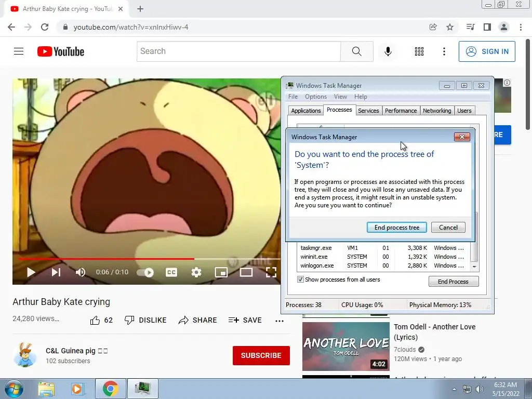Image resolution: width=532 pixels, height=399 pixels.
Task: Click SAVE to add to playlist
Action: click(x=245, y=320)
